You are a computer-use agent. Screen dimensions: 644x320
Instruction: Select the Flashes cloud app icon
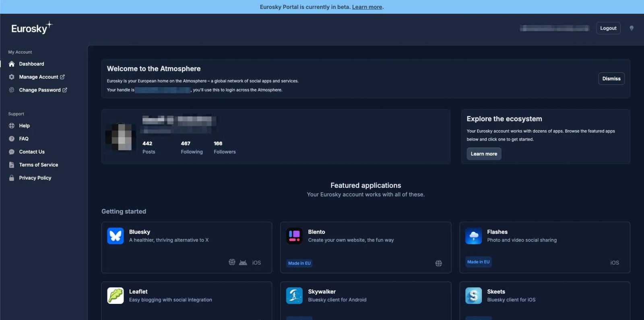pyautogui.click(x=473, y=236)
